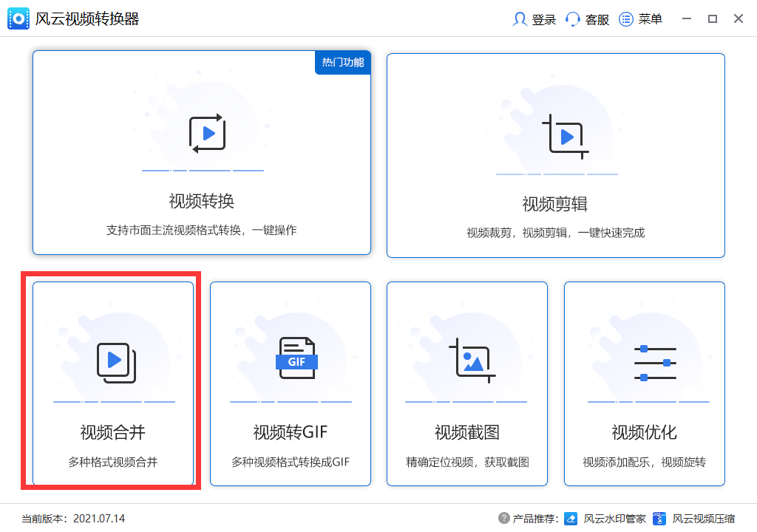Click the 风云视频转换器 window title
Screen dimensions: 757x532
(87, 18)
